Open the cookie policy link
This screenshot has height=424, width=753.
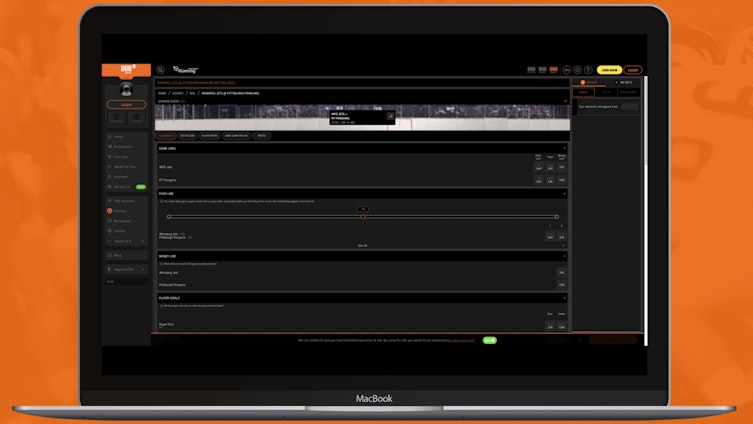click(463, 340)
